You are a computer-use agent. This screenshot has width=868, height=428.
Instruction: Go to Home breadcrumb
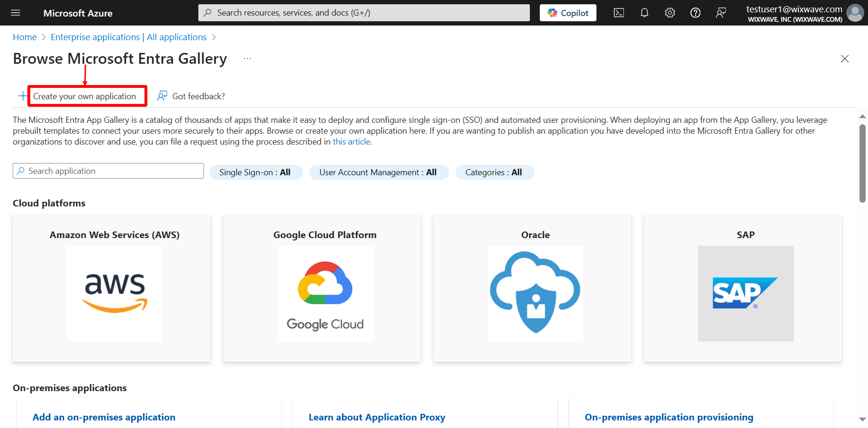[25, 37]
